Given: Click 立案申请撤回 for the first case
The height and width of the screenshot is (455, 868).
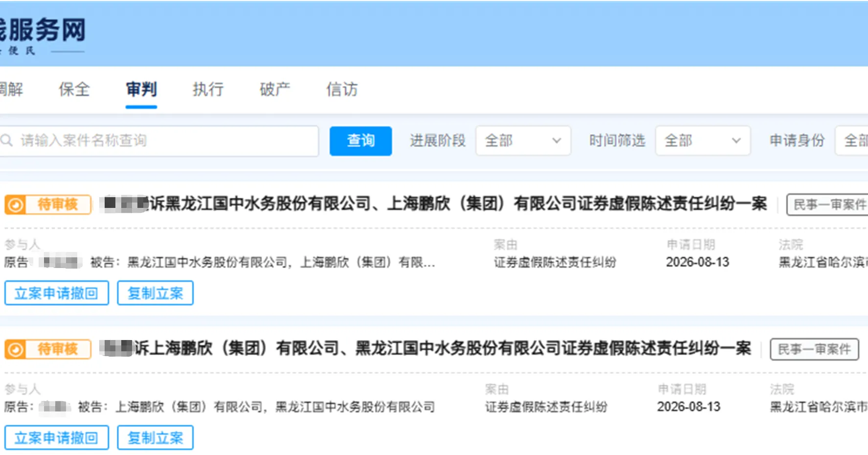Looking at the screenshot, I should pos(57,293).
